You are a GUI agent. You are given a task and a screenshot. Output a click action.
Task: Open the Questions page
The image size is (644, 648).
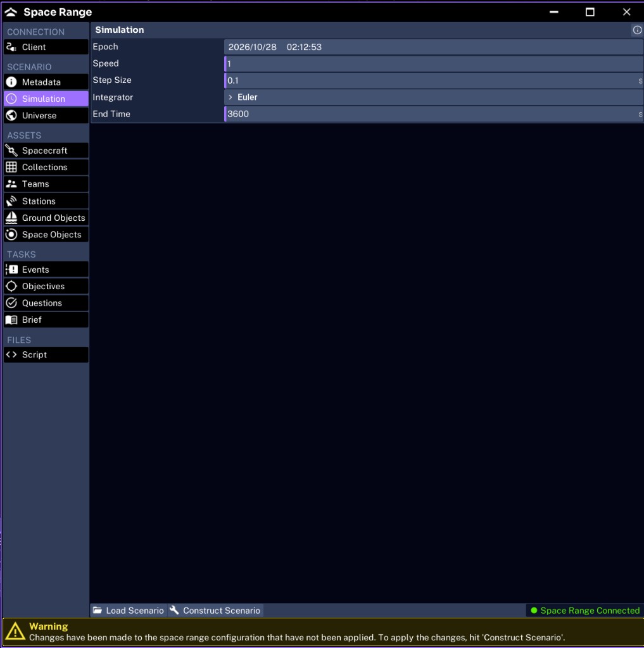point(46,303)
